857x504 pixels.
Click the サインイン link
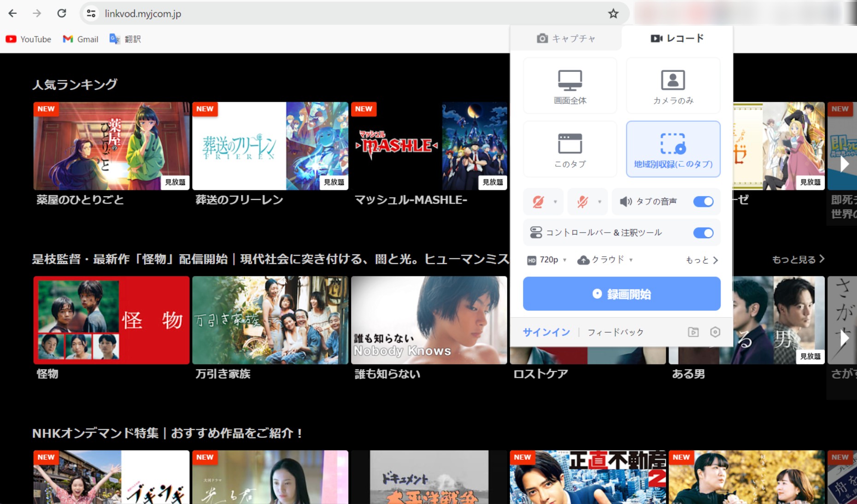[x=546, y=332]
